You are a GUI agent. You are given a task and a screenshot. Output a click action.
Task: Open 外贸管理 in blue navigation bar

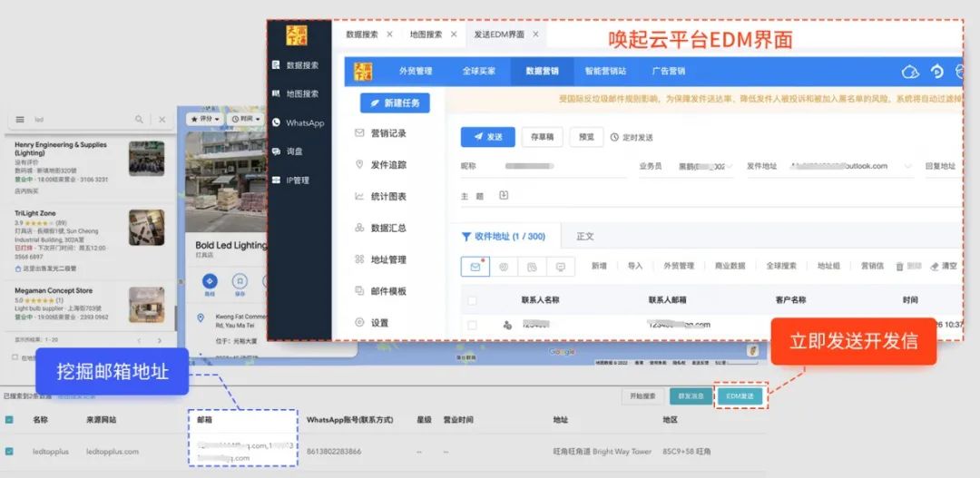click(x=416, y=72)
